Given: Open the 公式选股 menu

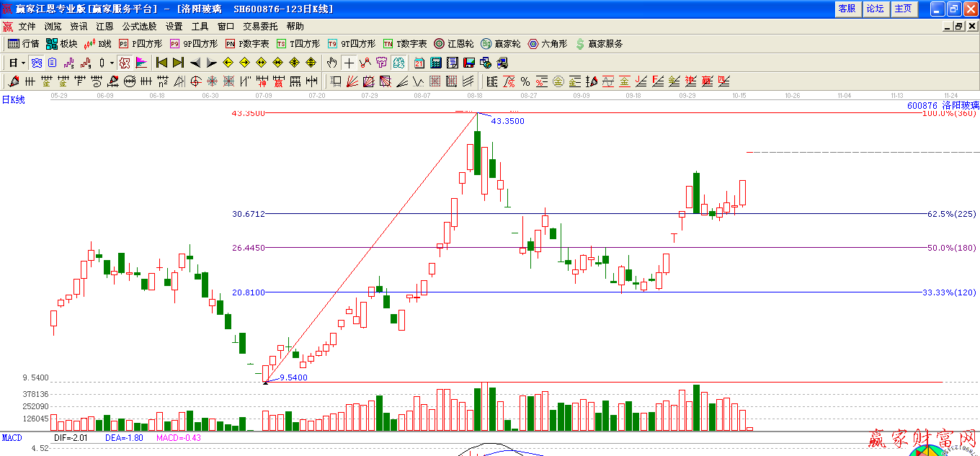Looking at the screenshot, I should [x=139, y=27].
